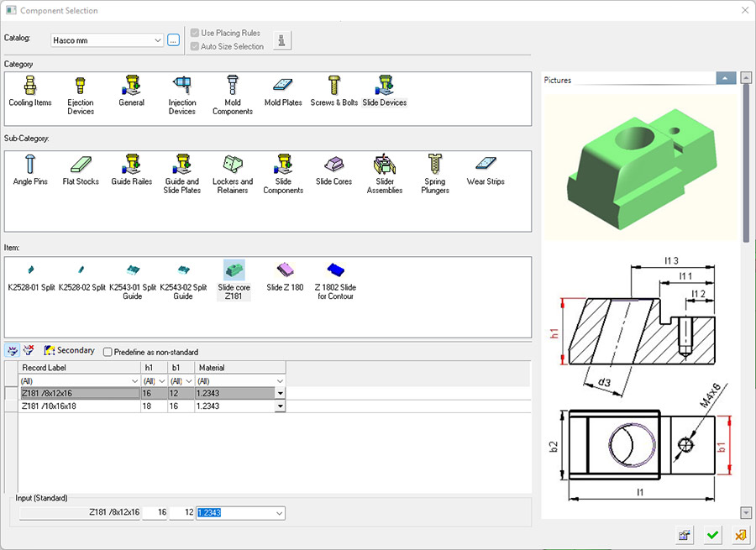Pick Z 1802 Slide for Contour item
The image size is (756, 550).
point(335,281)
